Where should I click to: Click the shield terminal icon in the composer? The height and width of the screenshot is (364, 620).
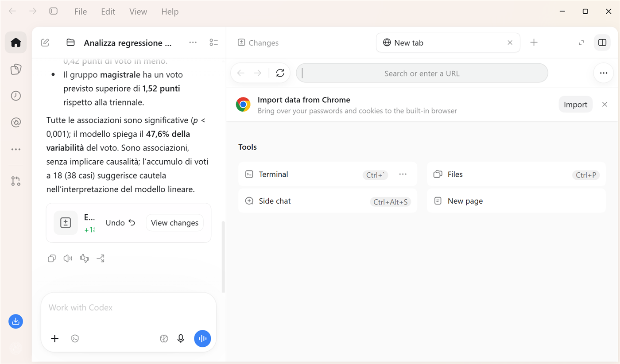75,339
